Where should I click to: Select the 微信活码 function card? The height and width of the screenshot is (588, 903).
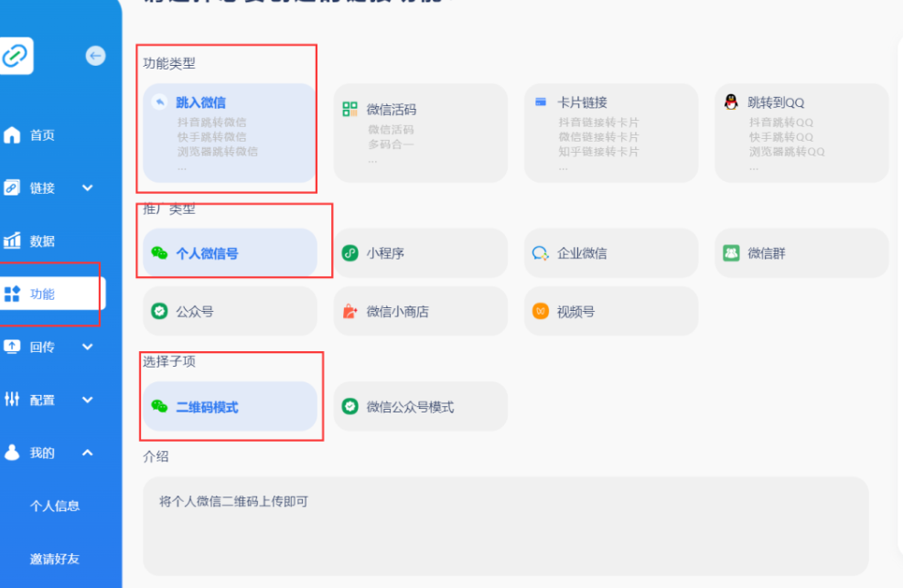421,133
